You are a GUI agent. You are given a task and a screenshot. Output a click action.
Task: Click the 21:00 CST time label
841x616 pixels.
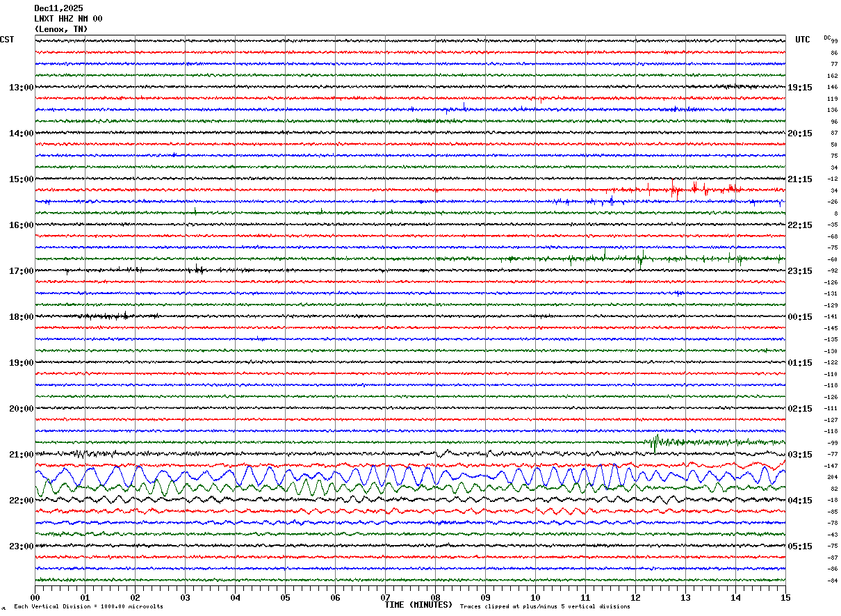(x=21, y=455)
